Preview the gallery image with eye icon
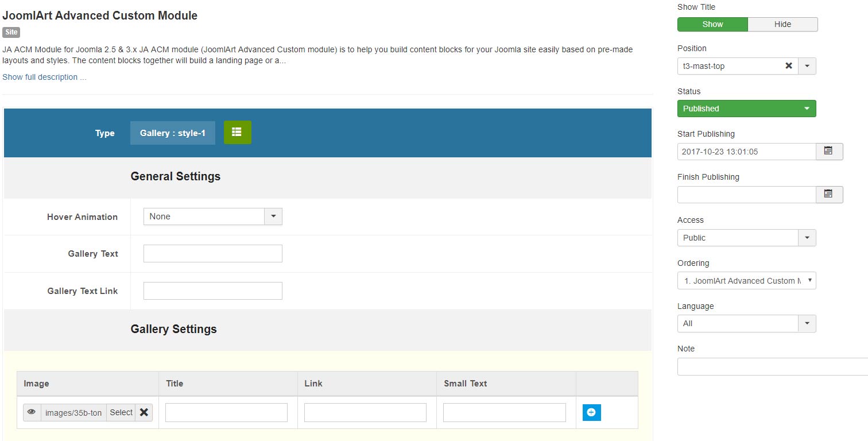The width and height of the screenshot is (868, 441). pyautogui.click(x=32, y=412)
